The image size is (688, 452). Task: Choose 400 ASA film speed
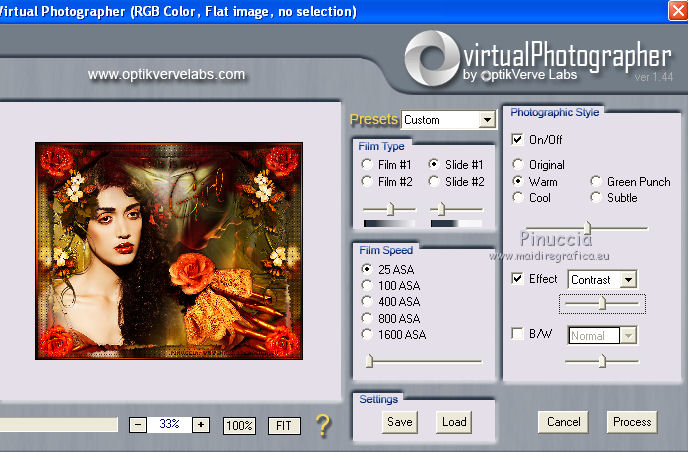click(367, 301)
